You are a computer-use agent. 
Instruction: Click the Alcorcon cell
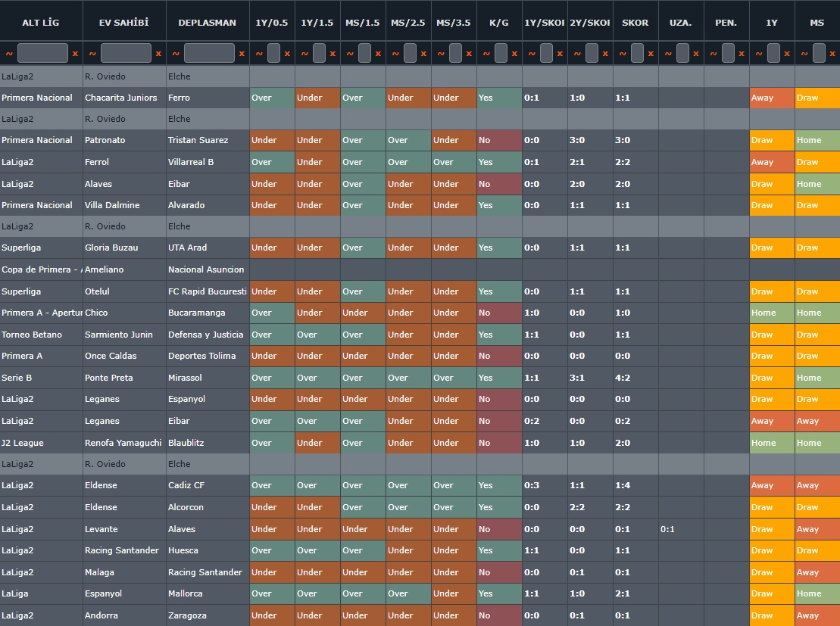pyautogui.click(x=208, y=507)
